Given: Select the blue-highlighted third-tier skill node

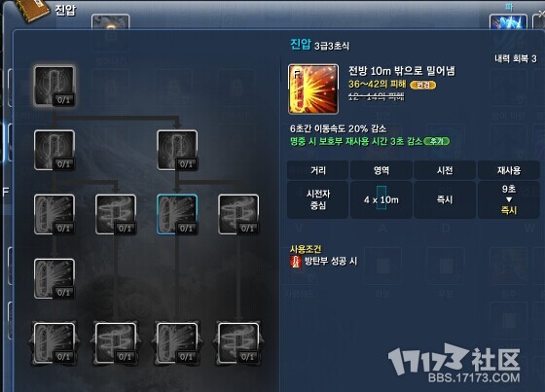Looking at the screenshot, I should click(177, 214).
